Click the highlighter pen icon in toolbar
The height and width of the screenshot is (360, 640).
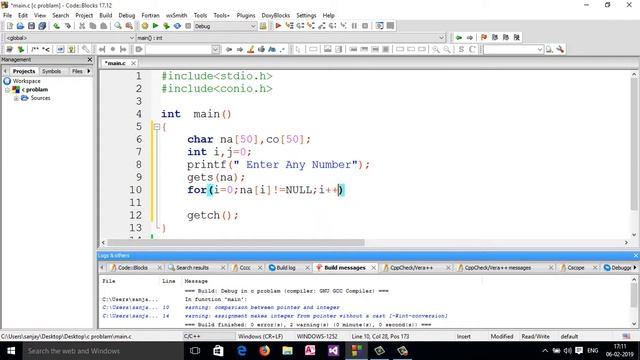[x=251, y=49]
